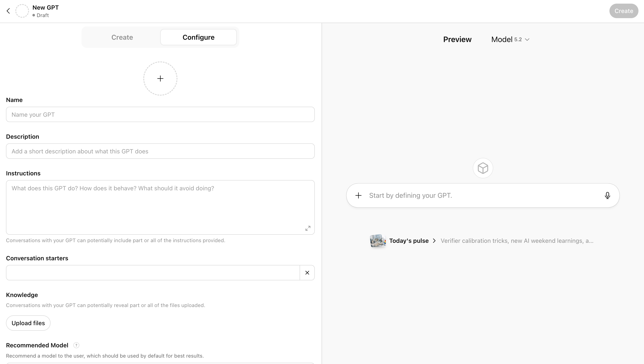This screenshot has height=364, width=644.
Task: Click the plus icon in the preview chat input
Action: (x=358, y=195)
